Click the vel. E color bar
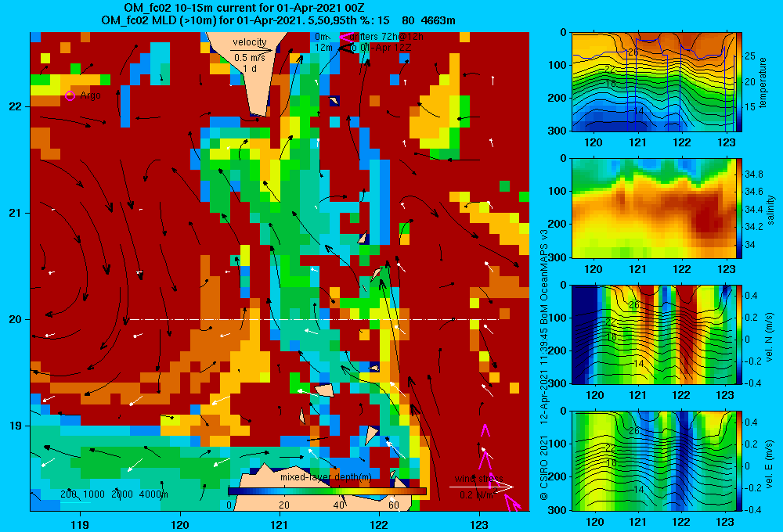Image resolution: width=783 pixels, height=532 pixels. pos(739,461)
